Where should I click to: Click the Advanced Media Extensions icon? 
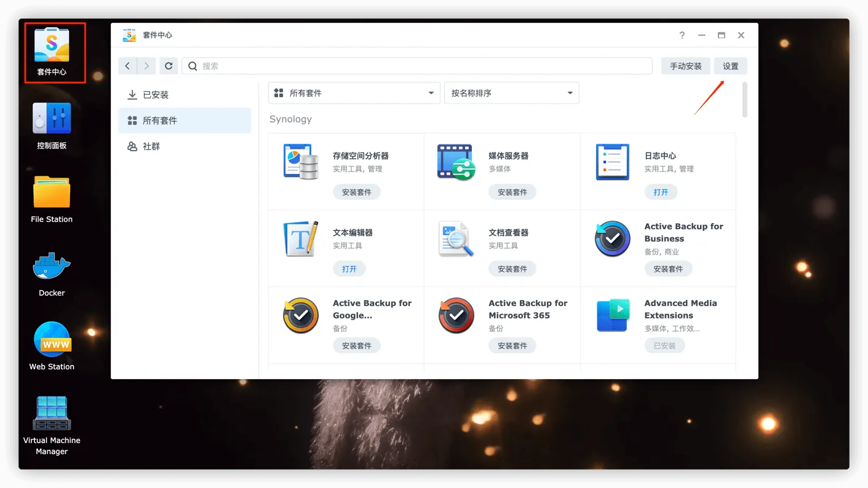pos(613,315)
